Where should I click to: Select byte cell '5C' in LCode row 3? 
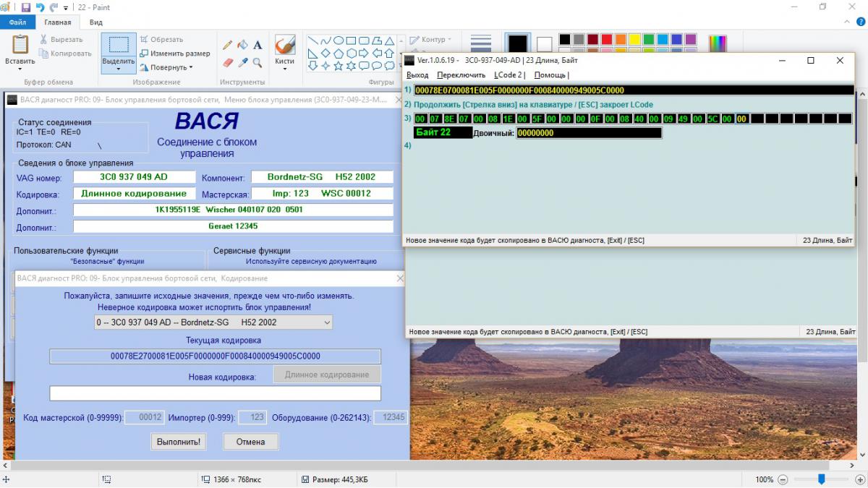pyautogui.click(x=712, y=119)
